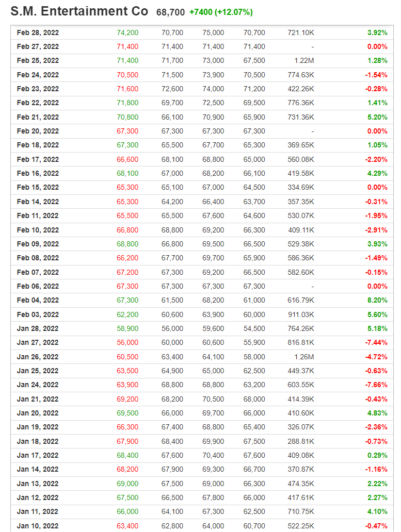Select the Jan 11, 2022 date cell

[38, 511]
